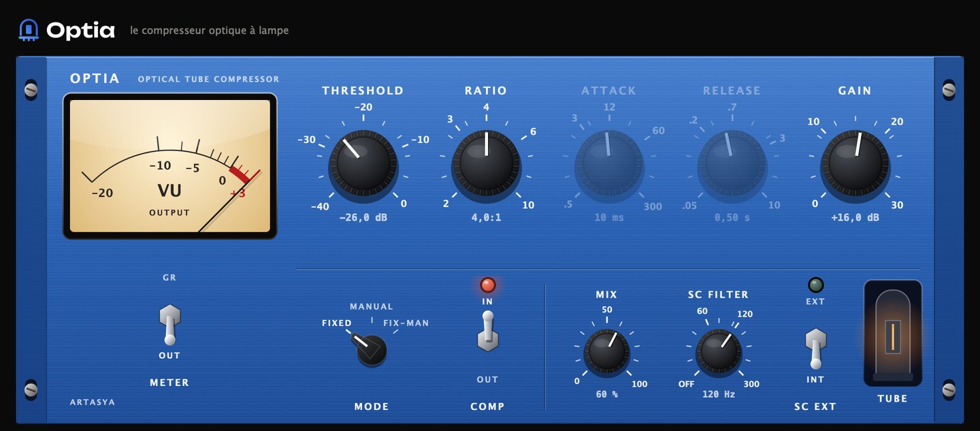
Task: Click the OUT label under the COMP switch
Action: pyautogui.click(x=487, y=380)
